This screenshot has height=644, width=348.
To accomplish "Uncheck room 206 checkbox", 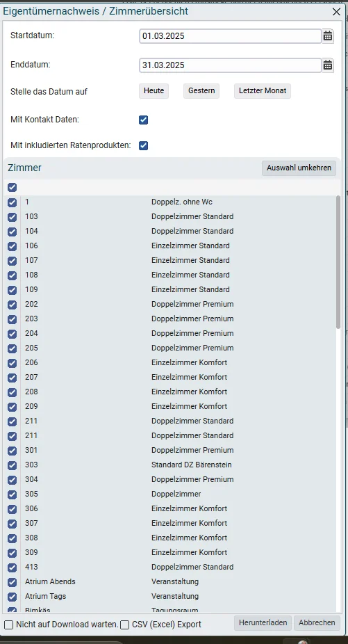I will (x=13, y=363).
